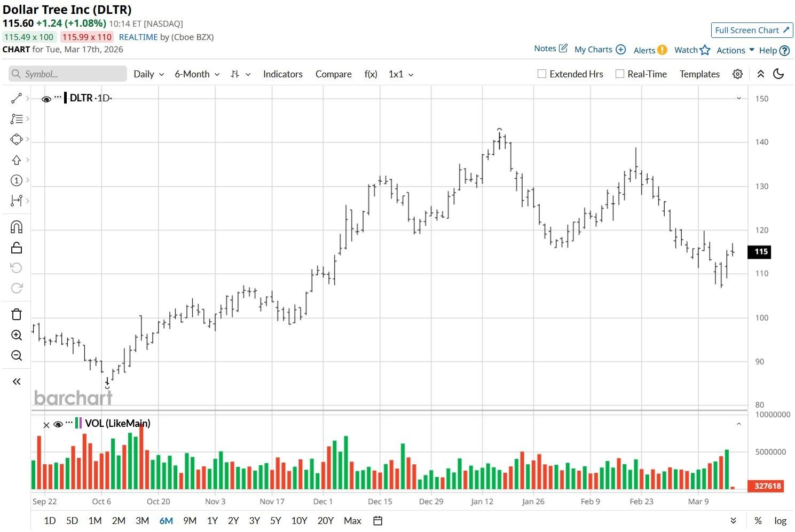The width and height of the screenshot is (795, 532).
Task: Select the 5Y range
Action: 276,521
